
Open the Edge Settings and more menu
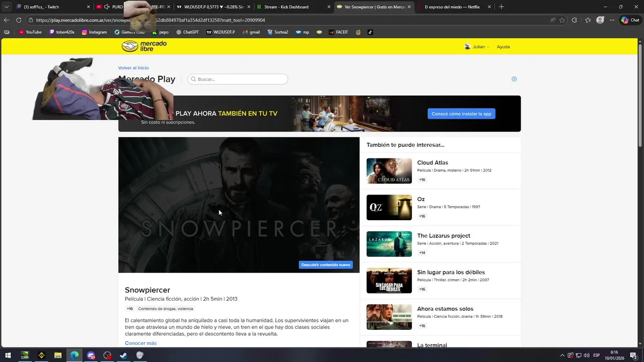(612, 20)
